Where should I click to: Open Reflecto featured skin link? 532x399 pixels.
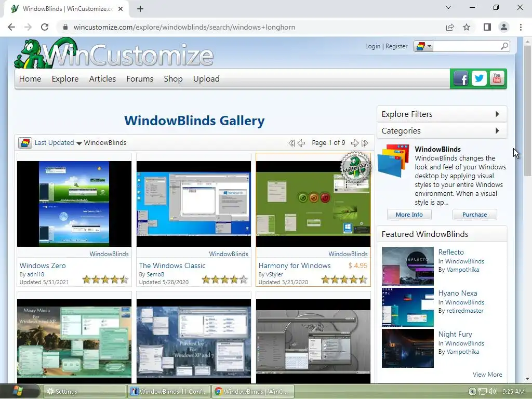(x=451, y=252)
